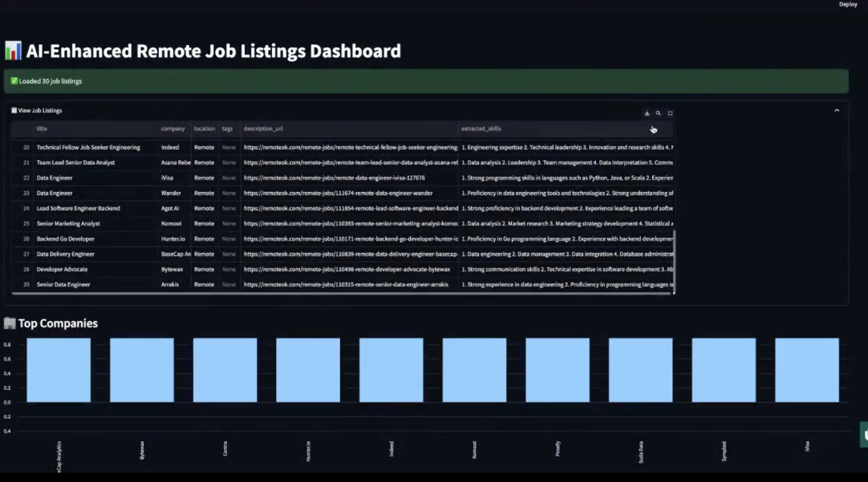Select the 'Loaded 30 job listings' success banner
This screenshot has width=868, height=482.
(x=426, y=81)
